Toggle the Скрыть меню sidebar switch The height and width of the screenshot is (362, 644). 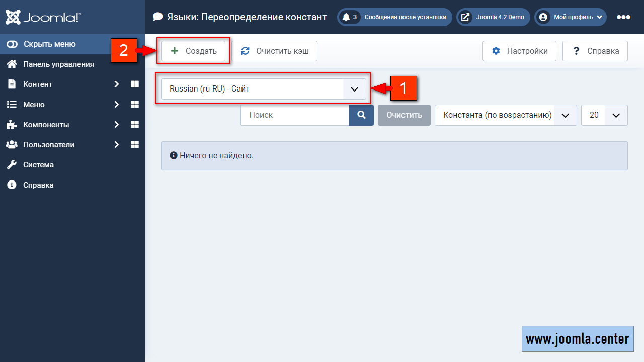point(12,44)
